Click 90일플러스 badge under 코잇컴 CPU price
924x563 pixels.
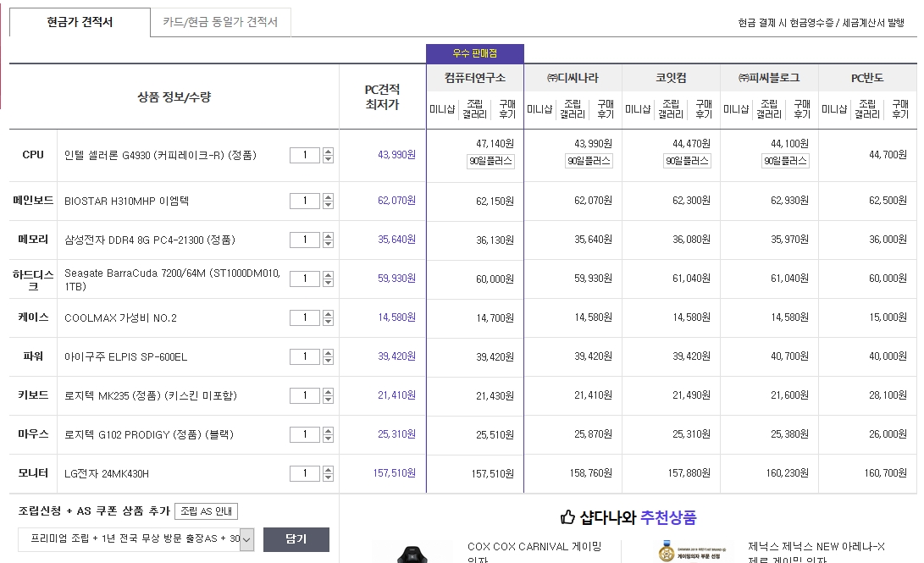click(687, 161)
